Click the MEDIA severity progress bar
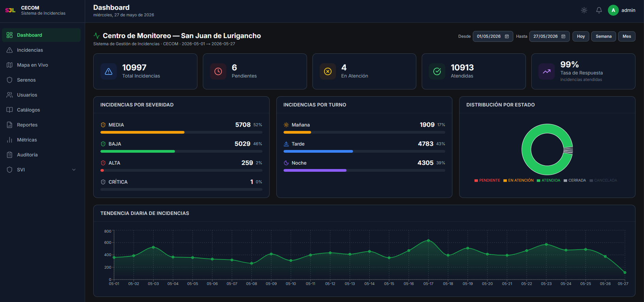Viewport: 644px width, 302px height. 181,132
